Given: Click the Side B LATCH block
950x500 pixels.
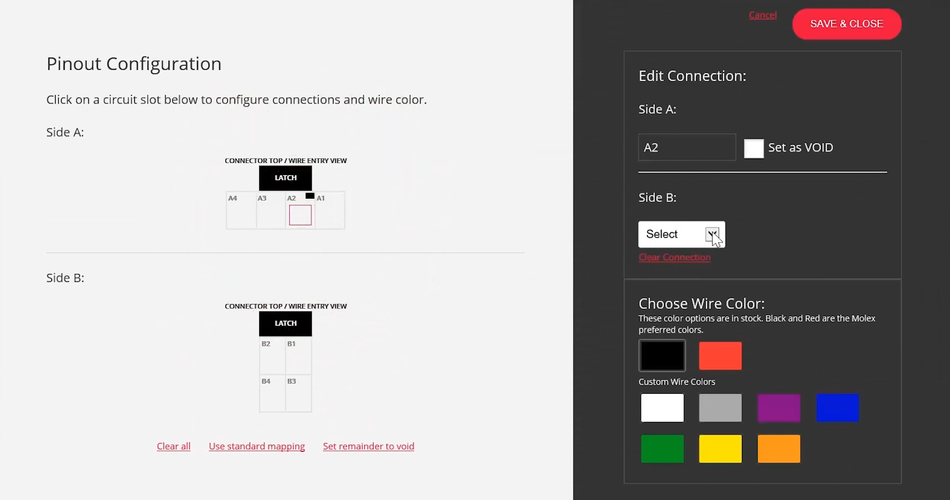Looking at the screenshot, I should coord(285,324).
